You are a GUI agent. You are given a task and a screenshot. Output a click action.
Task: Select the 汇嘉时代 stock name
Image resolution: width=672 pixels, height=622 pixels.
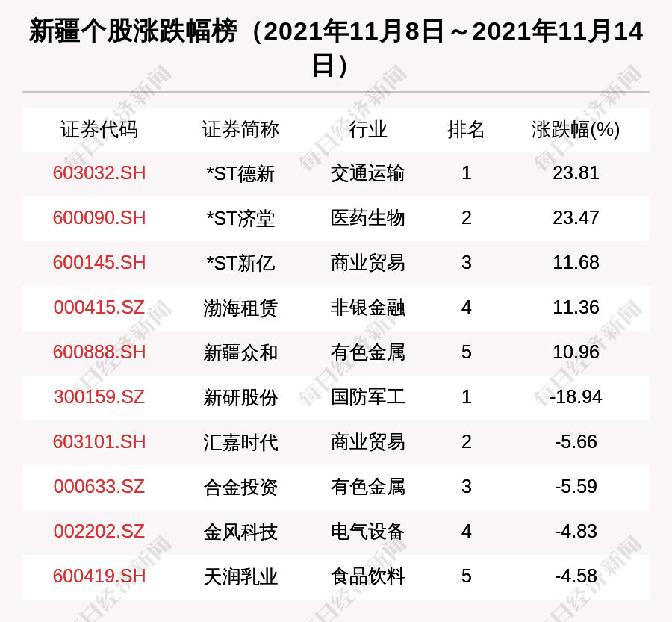240,442
